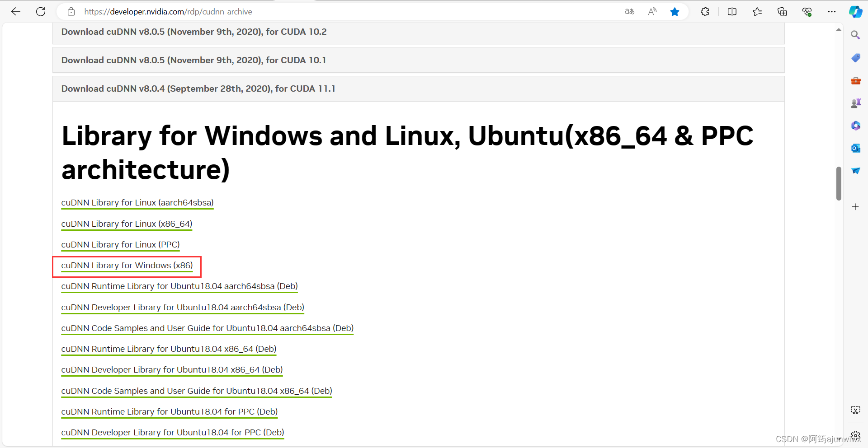Open Microsoft 365 in the sidebar
Screen dimensions: 868x448
pos(855,126)
